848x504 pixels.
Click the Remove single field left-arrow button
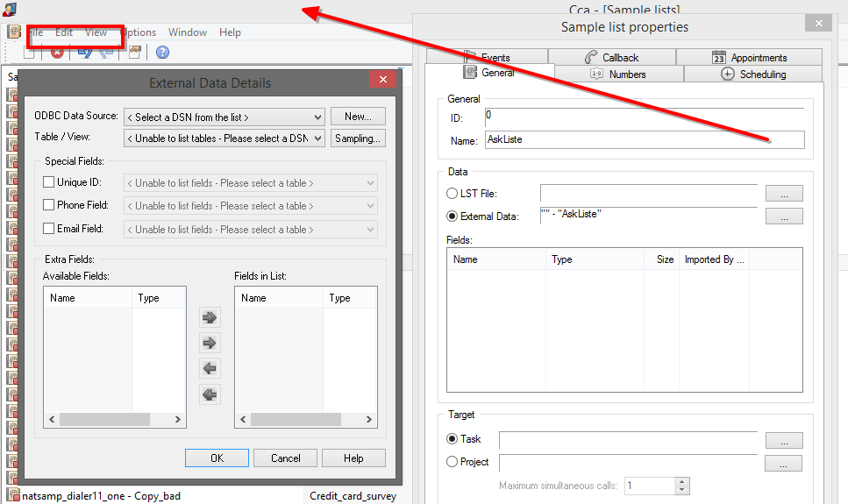[210, 368]
